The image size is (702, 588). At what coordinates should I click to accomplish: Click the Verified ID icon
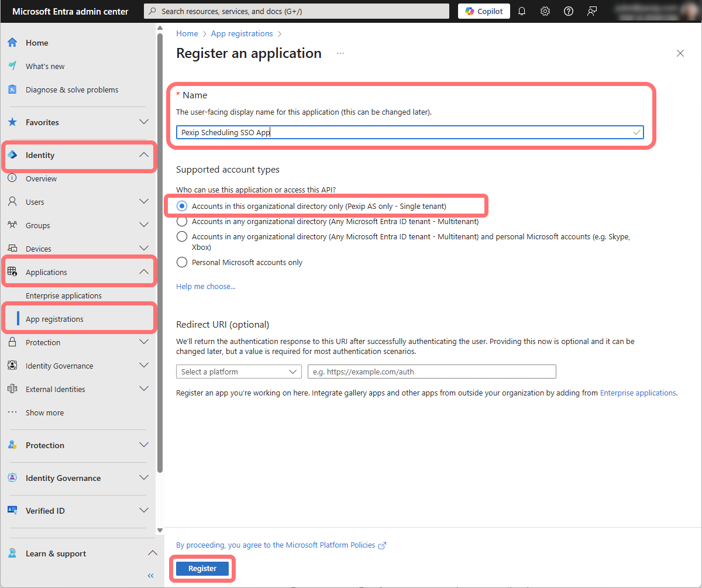point(12,511)
